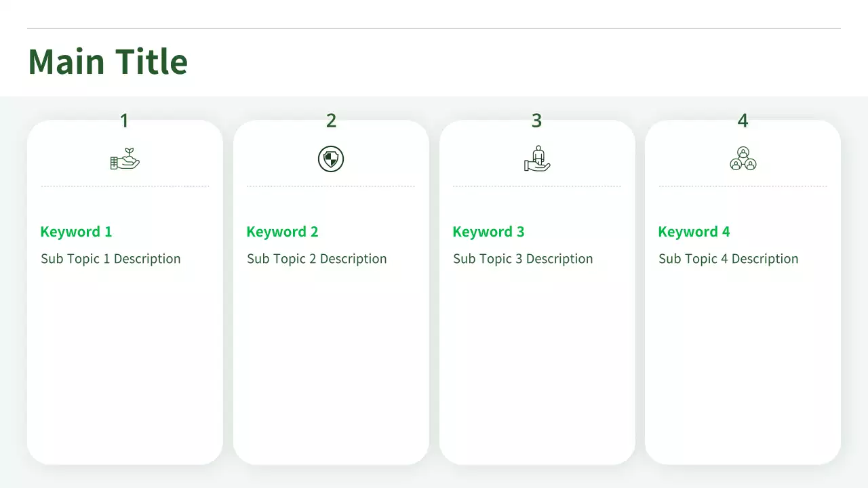This screenshot has height=488, width=868.
Task: Select the Keyword 1 text
Action: click(x=76, y=232)
